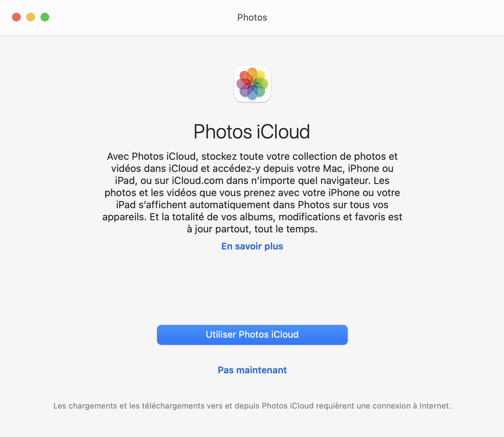
Task: Click description line starting "vidéos dans iCloud"
Action: click(252, 169)
